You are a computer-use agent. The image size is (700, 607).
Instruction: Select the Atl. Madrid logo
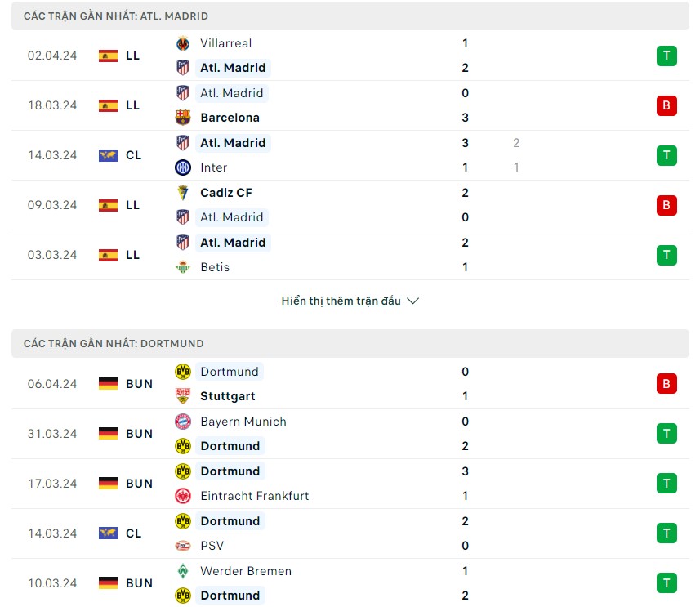click(184, 68)
